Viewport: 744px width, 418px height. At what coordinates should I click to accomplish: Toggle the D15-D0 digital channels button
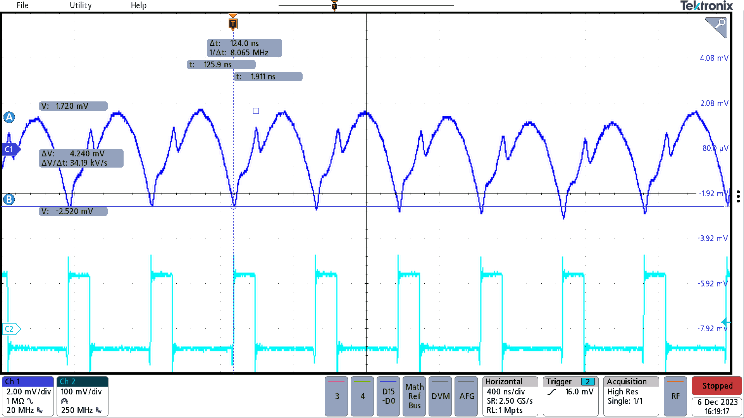[x=387, y=396]
